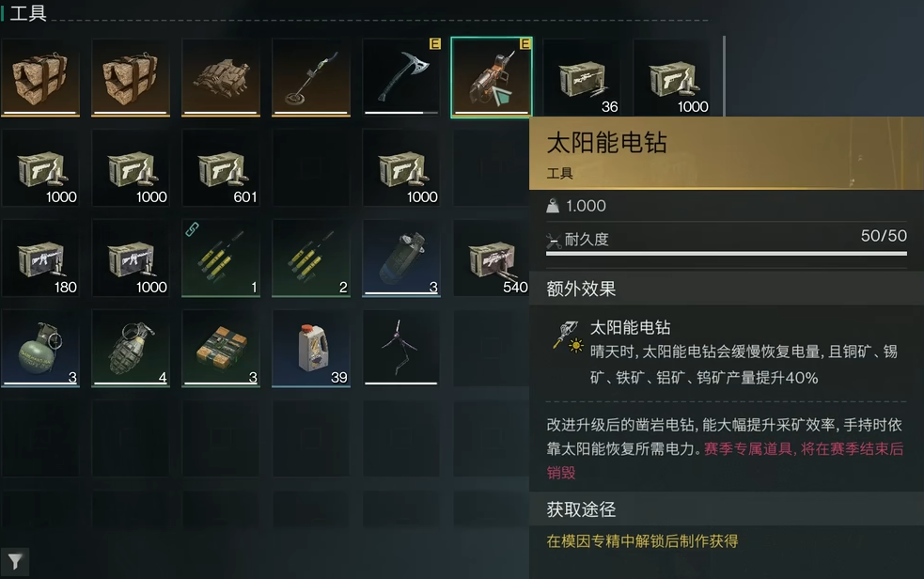This screenshot has height=579, width=924.
Task: Pick the ammo box with 601 rounds
Action: [x=221, y=168]
